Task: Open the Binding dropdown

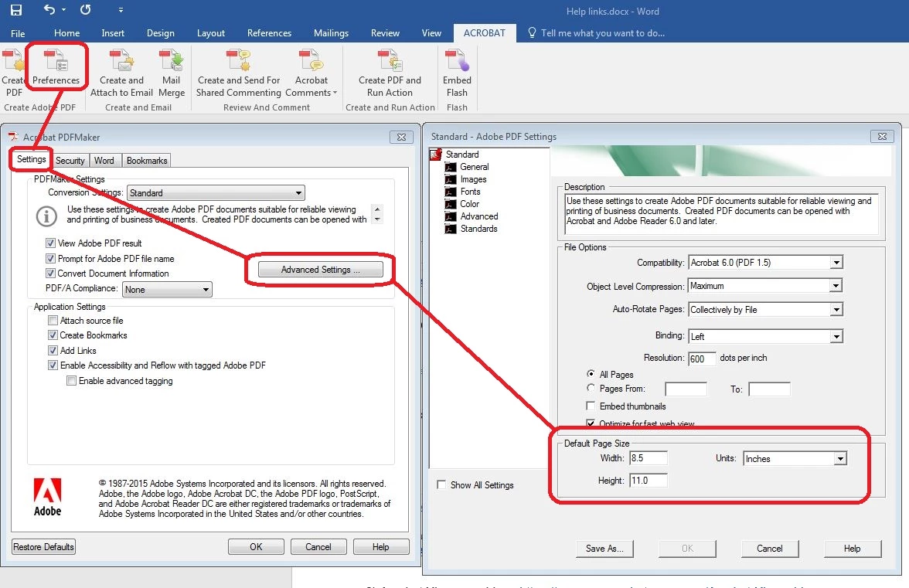Action: tap(765, 337)
